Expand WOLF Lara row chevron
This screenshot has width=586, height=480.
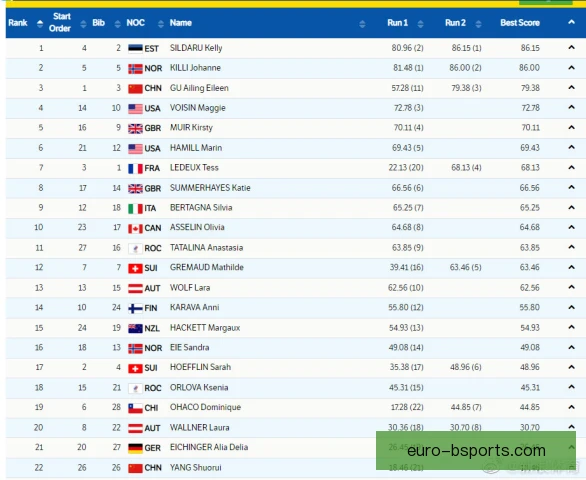pyautogui.click(x=571, y=287)
